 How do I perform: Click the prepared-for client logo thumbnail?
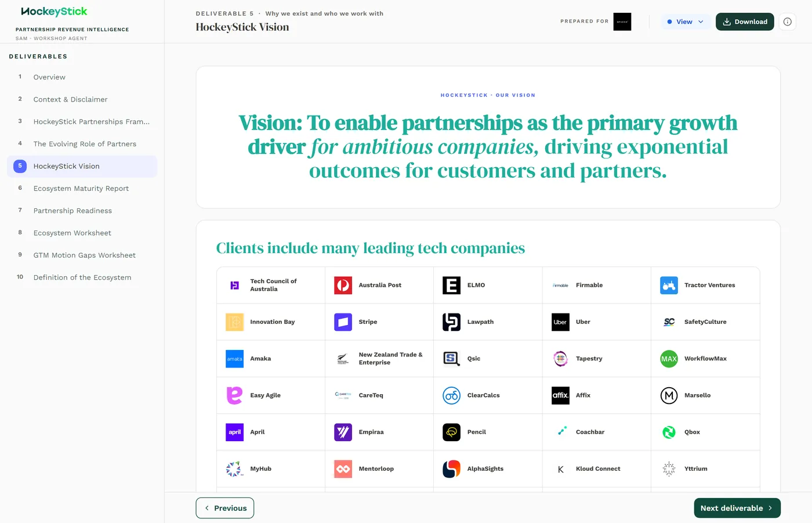(622, 21)
